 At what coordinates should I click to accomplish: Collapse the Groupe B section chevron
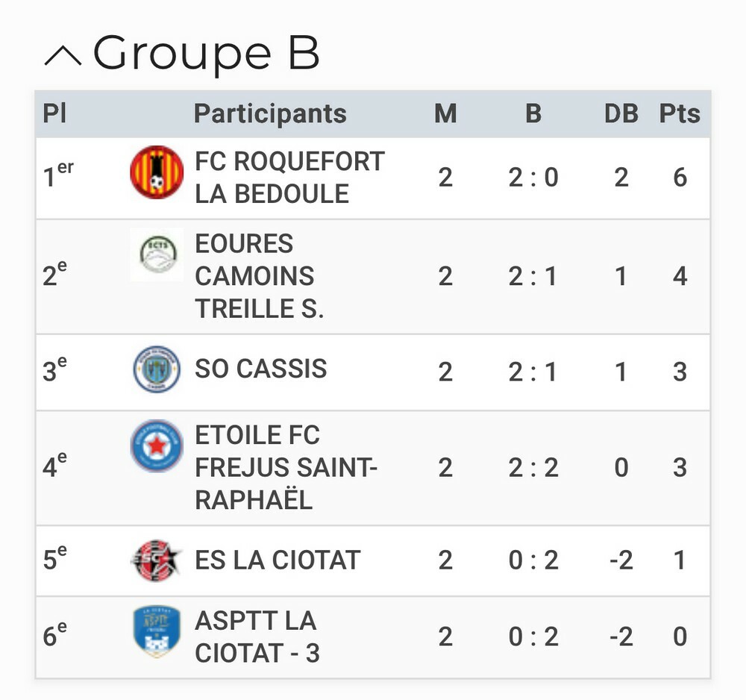click(x=63, y=56)
